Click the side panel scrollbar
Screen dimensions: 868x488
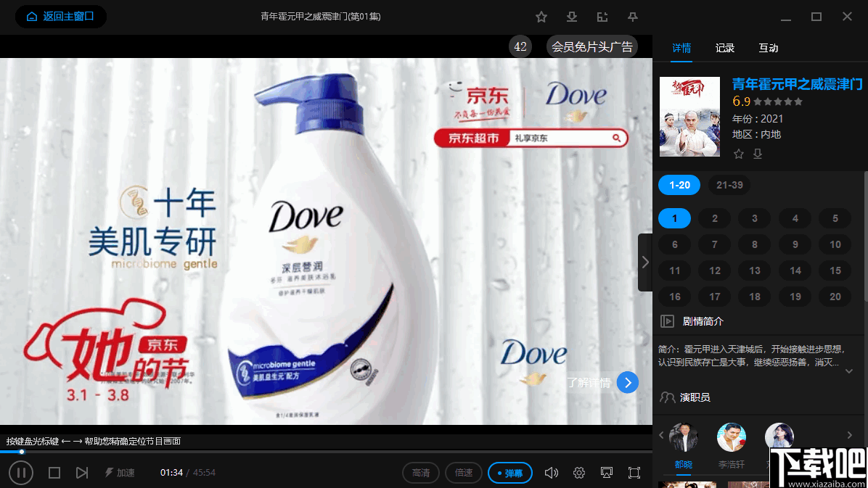pos(866,236)
